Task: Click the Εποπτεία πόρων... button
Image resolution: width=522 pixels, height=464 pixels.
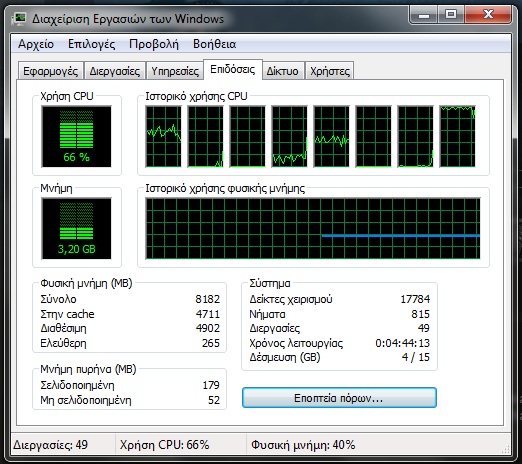Action: pyautogui.click(x=339, y=398)
